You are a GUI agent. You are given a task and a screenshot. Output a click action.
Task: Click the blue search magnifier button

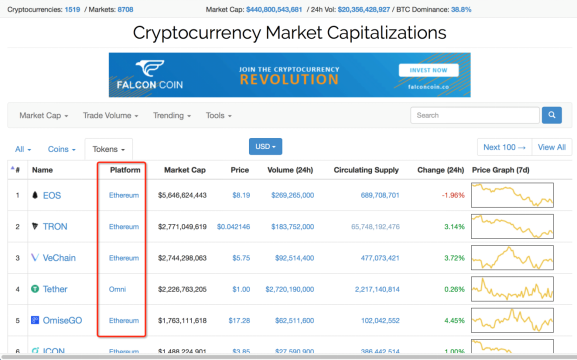pos(552,115)
